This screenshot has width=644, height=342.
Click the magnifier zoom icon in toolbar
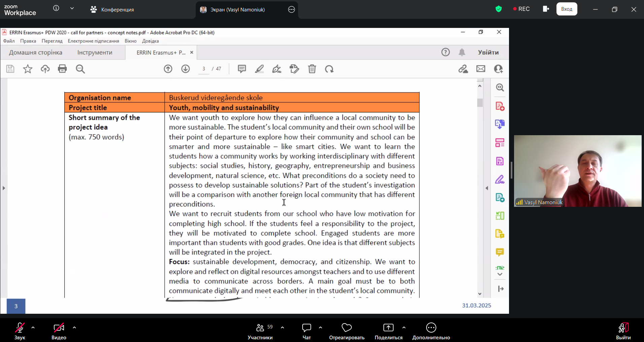[x=80, y=69]
